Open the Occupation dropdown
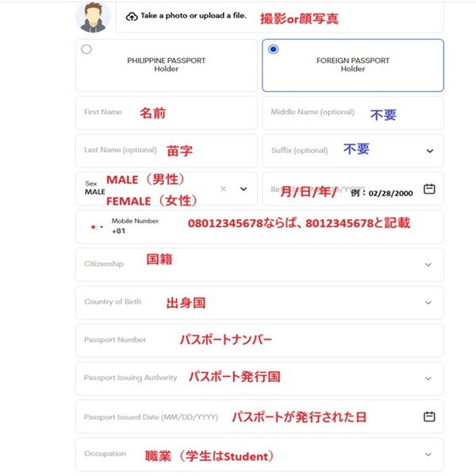This screenshot has width=476, height=476. [x=429, y=455]
